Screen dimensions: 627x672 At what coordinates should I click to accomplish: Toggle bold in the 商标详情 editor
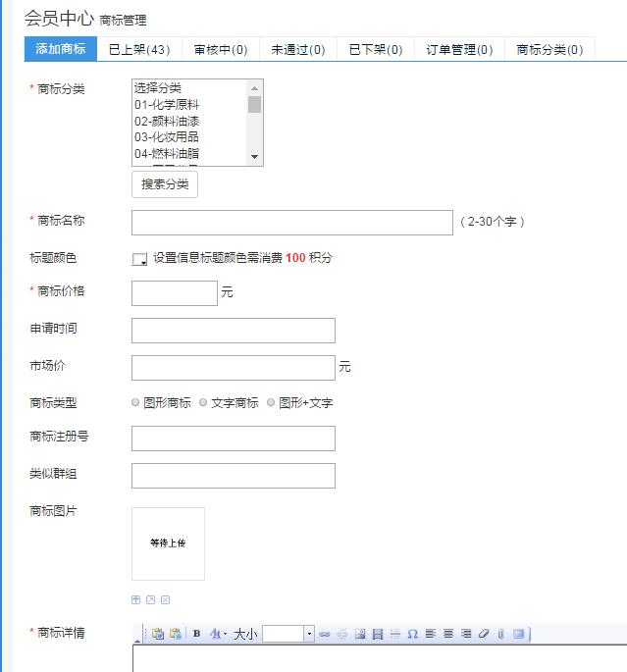point(196,634)
